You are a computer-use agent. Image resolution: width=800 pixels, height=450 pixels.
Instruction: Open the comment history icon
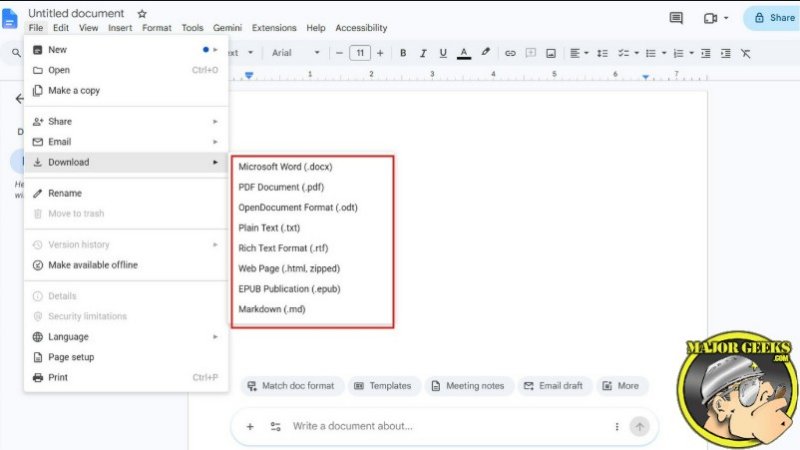[676, 18]
